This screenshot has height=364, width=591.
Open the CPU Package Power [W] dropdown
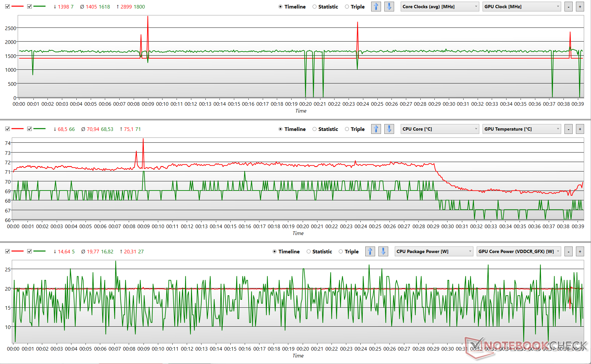tap(434, 251)
